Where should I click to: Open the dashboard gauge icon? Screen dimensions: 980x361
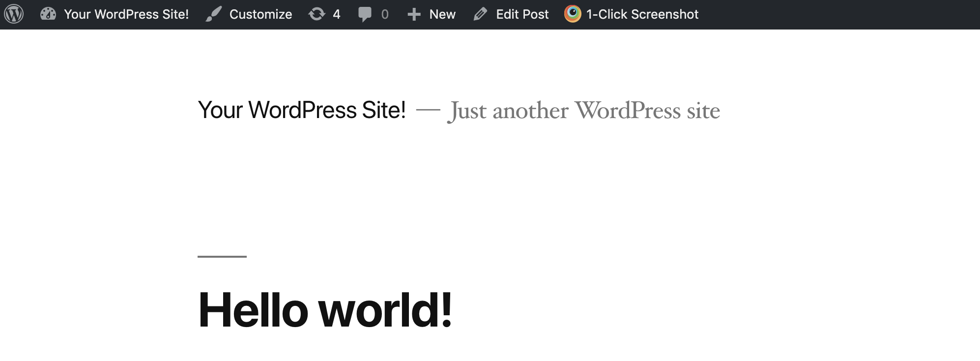pyautogui.click(x=48, y=14)
